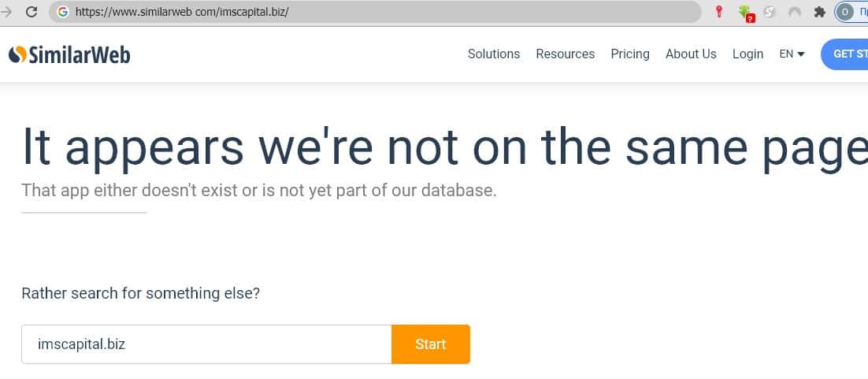Open the About Us menu
This screenshot has width=868, height=379.
(x=691, y=54)
